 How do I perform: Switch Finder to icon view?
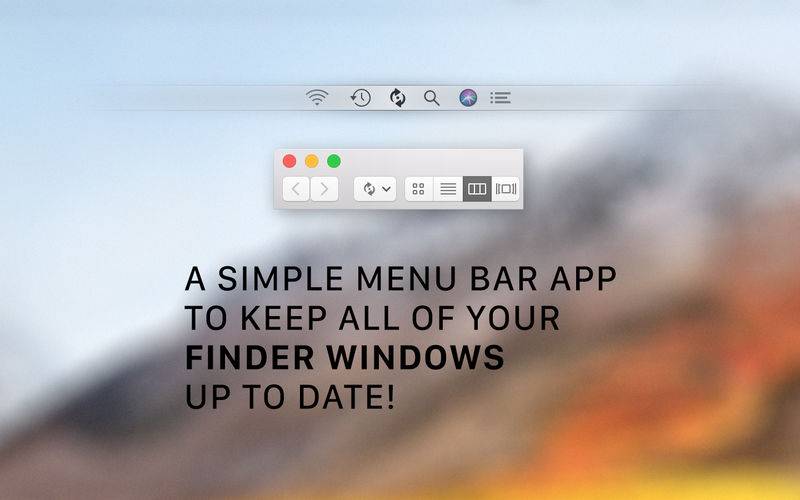[x=419, y=189]
